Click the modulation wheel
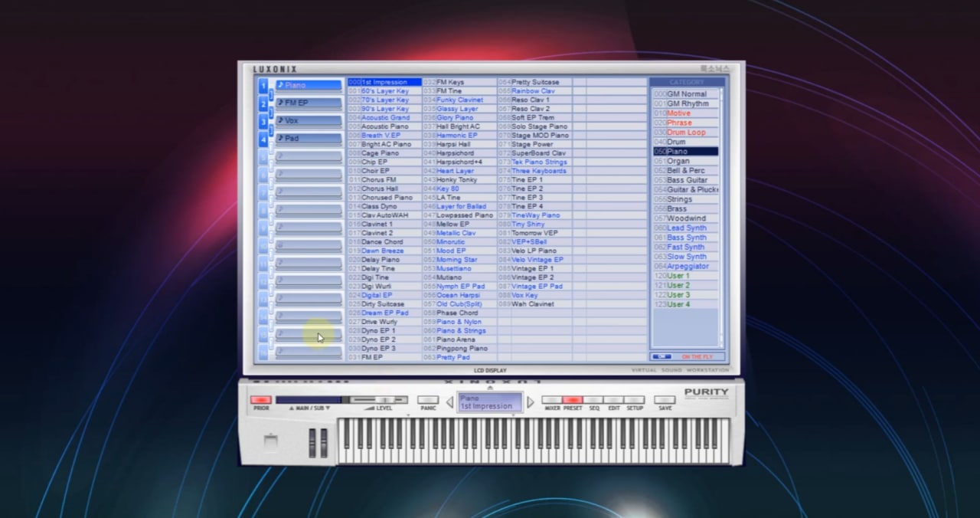 tap(324, 444)
